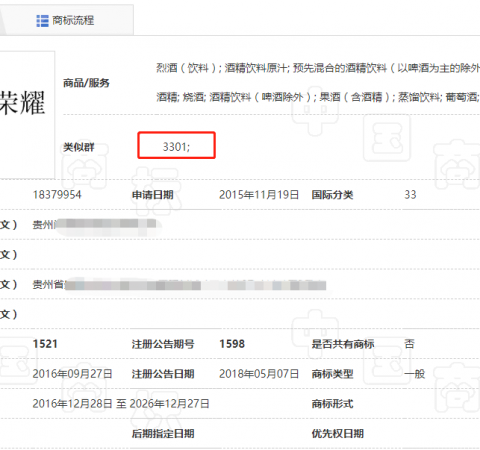Select the international class value 33
Viewport: 480px width, 450px height.
pos(410,195)
